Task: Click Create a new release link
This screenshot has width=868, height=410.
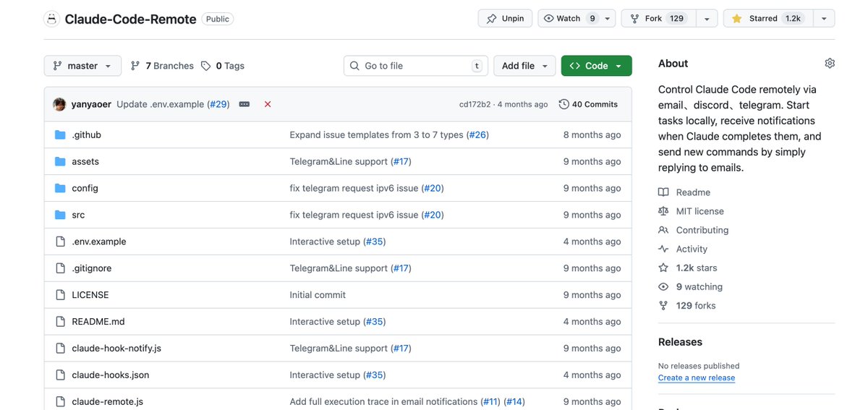Action: 697,377
